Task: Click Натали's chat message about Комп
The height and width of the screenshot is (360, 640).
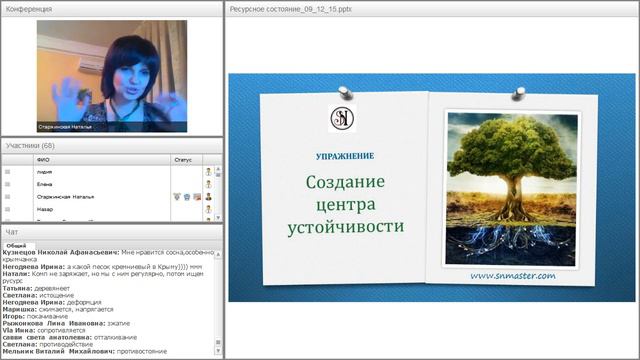Action: [x=103, y=277]
